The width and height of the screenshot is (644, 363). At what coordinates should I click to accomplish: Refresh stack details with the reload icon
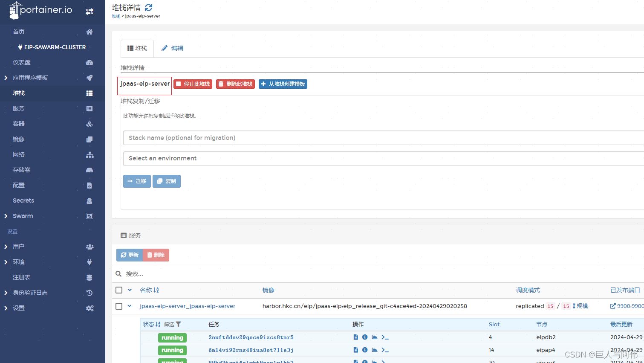148,8
